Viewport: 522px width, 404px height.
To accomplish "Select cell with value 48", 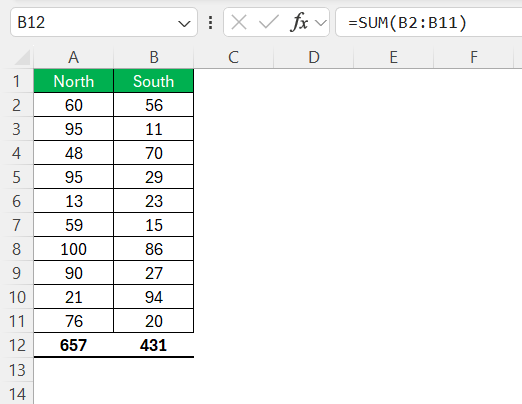I will pyautogui.click(x=74, y=153).
